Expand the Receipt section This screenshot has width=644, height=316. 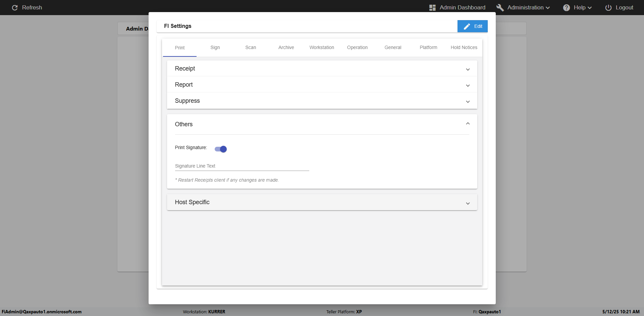(x=322, y=69)
